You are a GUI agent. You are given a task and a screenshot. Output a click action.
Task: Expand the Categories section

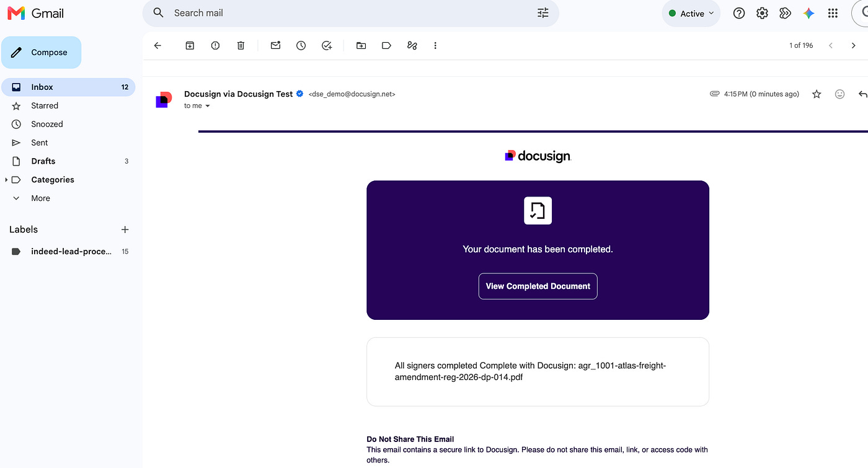point(7,180)
